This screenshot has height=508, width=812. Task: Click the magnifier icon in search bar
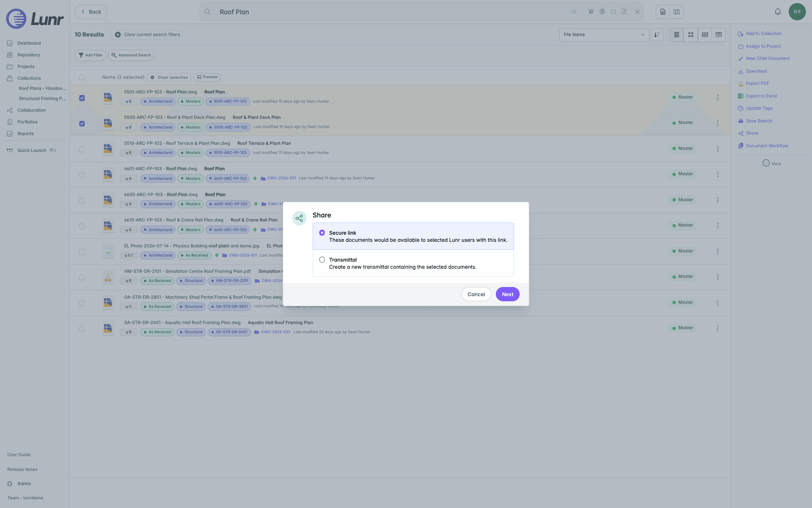pos(208,12)
